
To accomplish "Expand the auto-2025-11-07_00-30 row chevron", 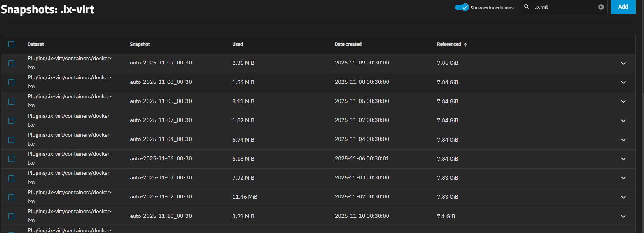I will pyautogui.click(x=623, y=121).
